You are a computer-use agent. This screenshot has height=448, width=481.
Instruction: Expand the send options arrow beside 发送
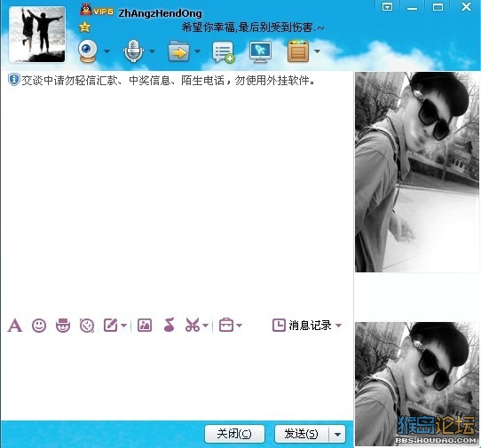tap(337, 434)
